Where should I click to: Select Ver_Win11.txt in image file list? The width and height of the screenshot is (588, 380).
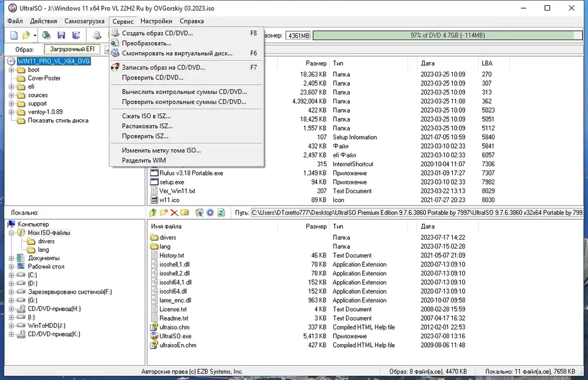click(x=178, y=191)
